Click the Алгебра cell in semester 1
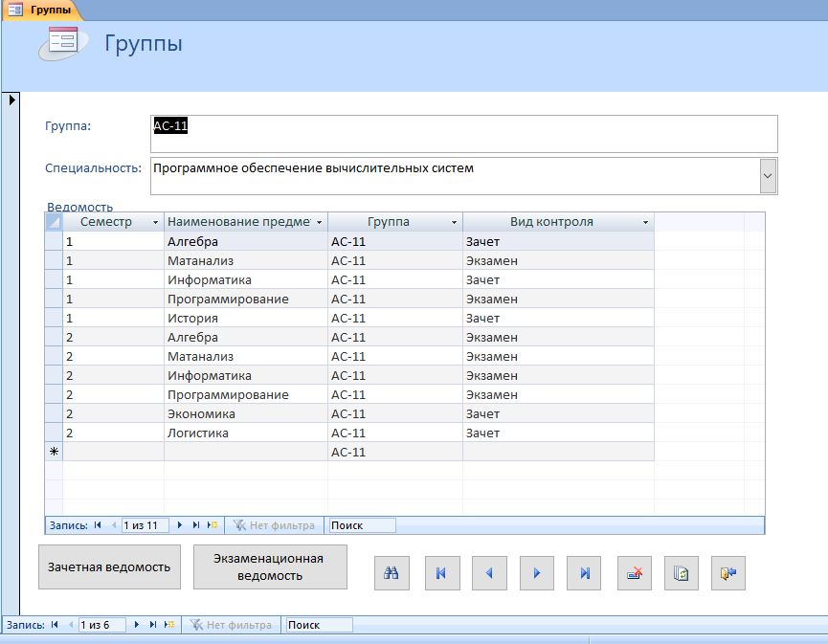Viewport: 828px width, 644px height. [246, 242]
